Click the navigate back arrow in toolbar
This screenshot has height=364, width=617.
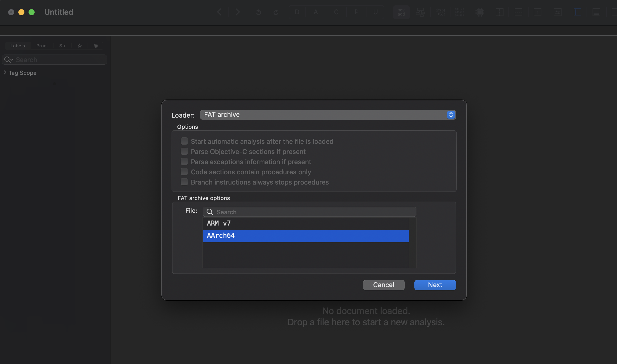point(219,12)
